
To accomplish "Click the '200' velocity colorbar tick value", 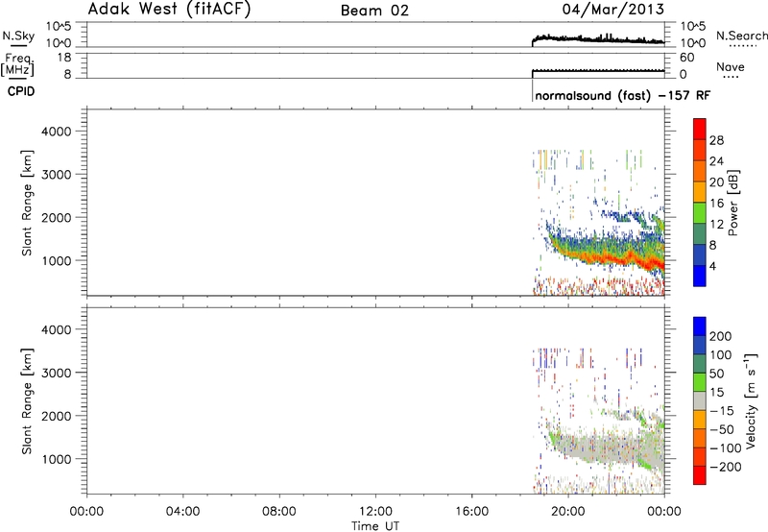I will click(x=721, y=336).
